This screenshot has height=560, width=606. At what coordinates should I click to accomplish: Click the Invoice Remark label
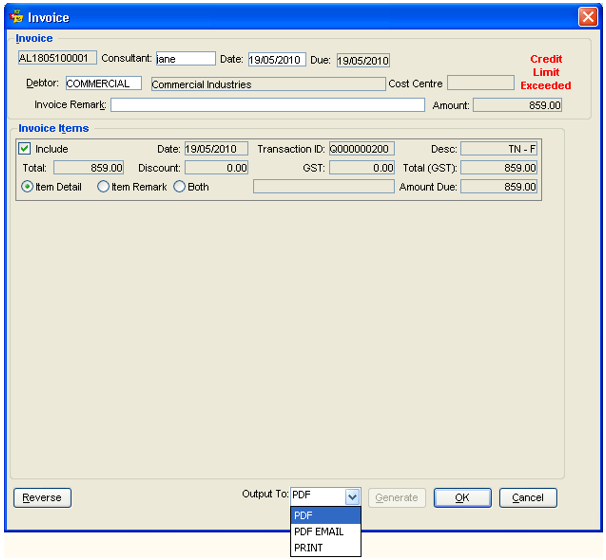tap(70, 105)
